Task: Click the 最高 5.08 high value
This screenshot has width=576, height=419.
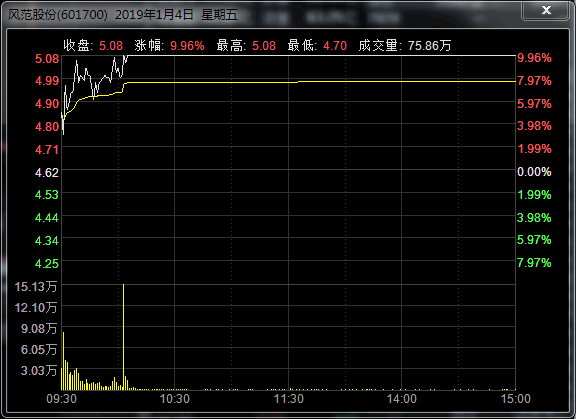Action: [264, 46]
